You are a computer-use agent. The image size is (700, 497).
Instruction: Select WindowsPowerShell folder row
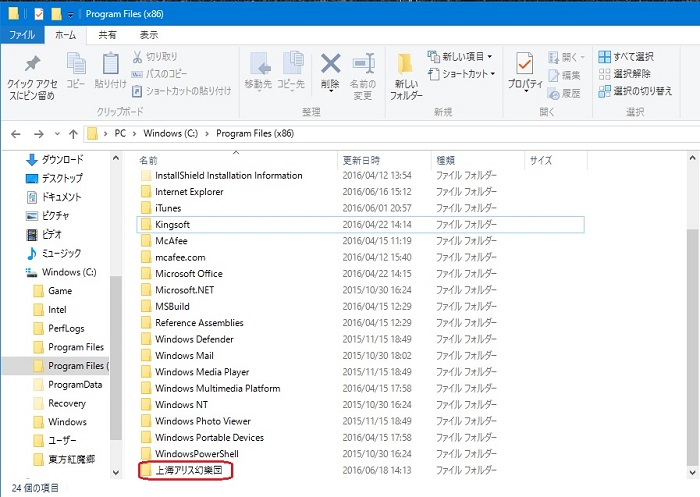point(360,454)
